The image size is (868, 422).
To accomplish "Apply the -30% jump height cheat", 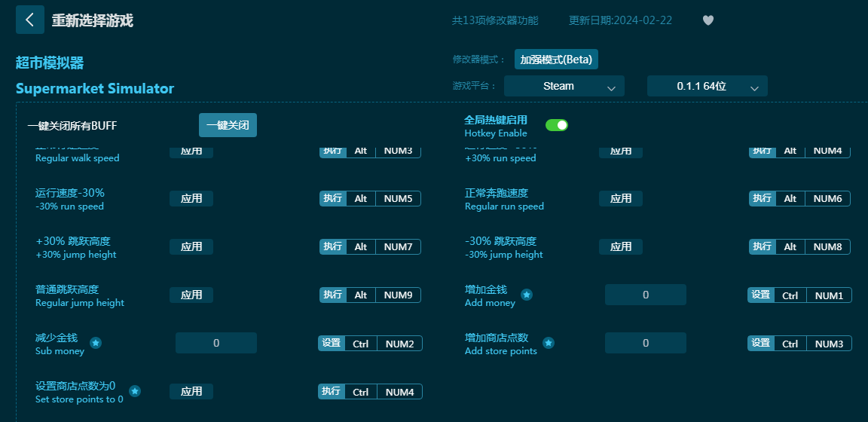I will pyautogui.click(x=621, y=246).
